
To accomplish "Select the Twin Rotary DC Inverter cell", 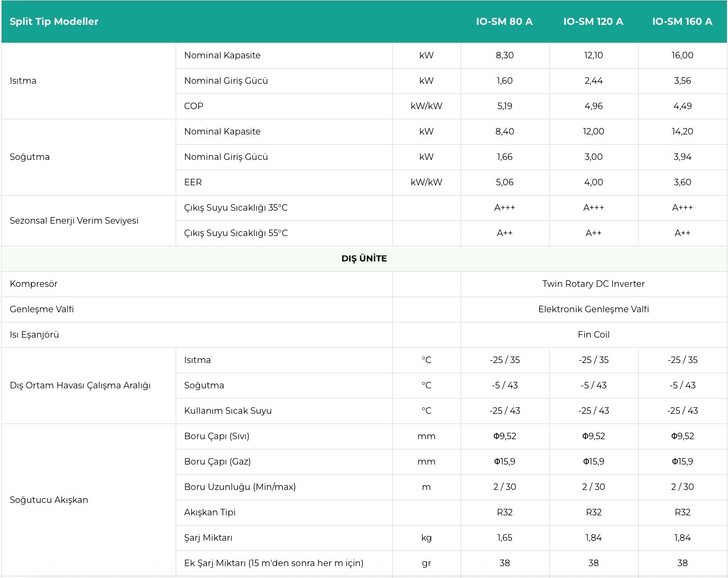I will 593,284.
